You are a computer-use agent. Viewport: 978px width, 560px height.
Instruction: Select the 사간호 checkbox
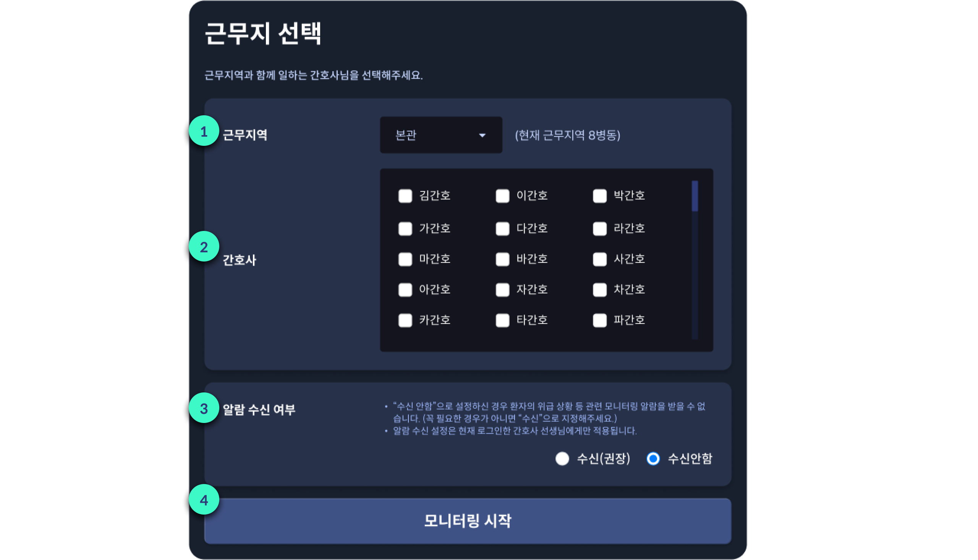point(599,259)
